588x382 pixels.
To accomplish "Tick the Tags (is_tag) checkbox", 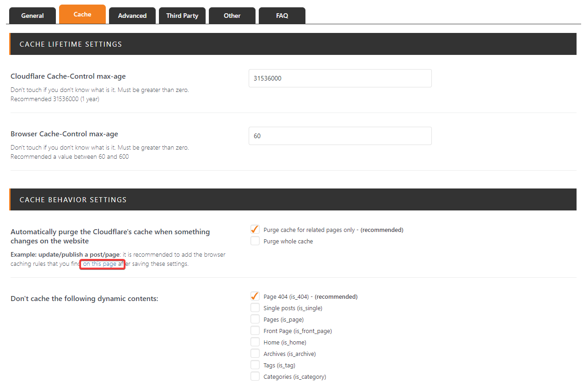I will [x=255, y=365].
